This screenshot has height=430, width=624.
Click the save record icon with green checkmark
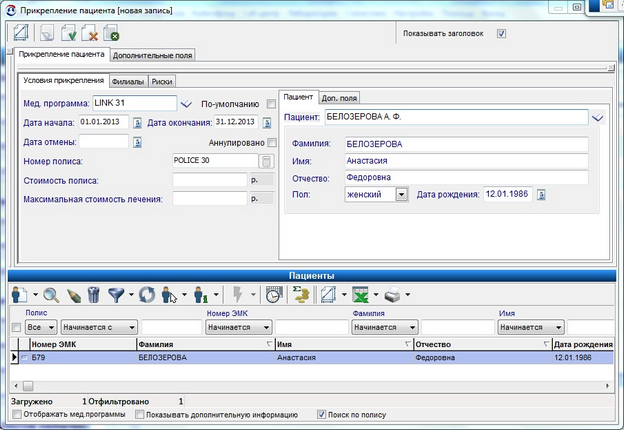click(69, 33)
